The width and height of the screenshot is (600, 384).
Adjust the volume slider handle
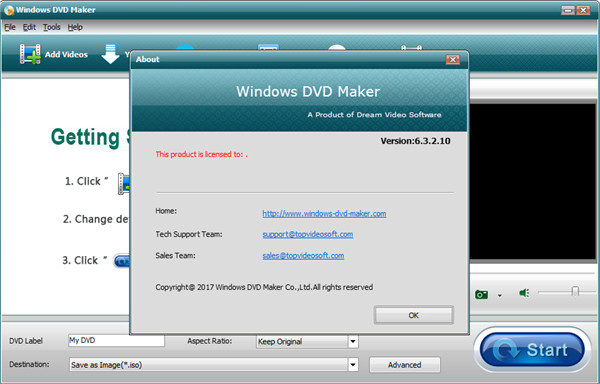[575, 292]
